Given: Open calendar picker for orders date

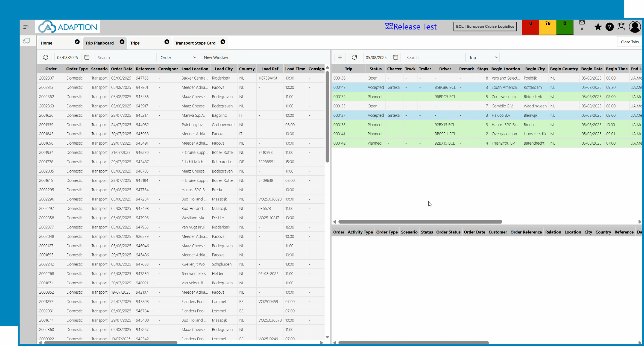Looking at the screenshot, I should point(87,57).
